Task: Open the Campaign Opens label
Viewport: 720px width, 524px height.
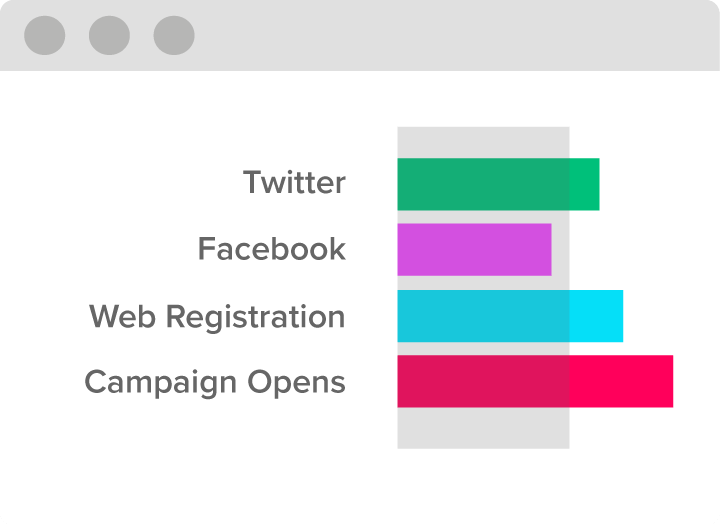Action: click(x=215, y=383)
